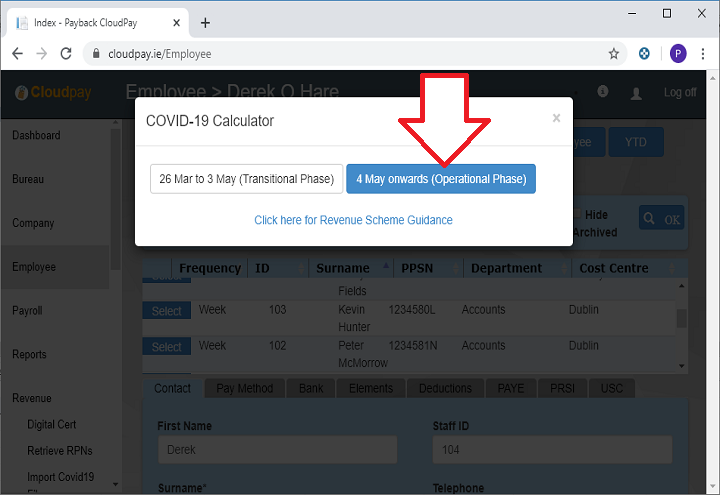This screenshot has width=720, height=495.
Task: Click the user profile icon beside Log off
Action: pyautogui.click(x=636, y=93)
